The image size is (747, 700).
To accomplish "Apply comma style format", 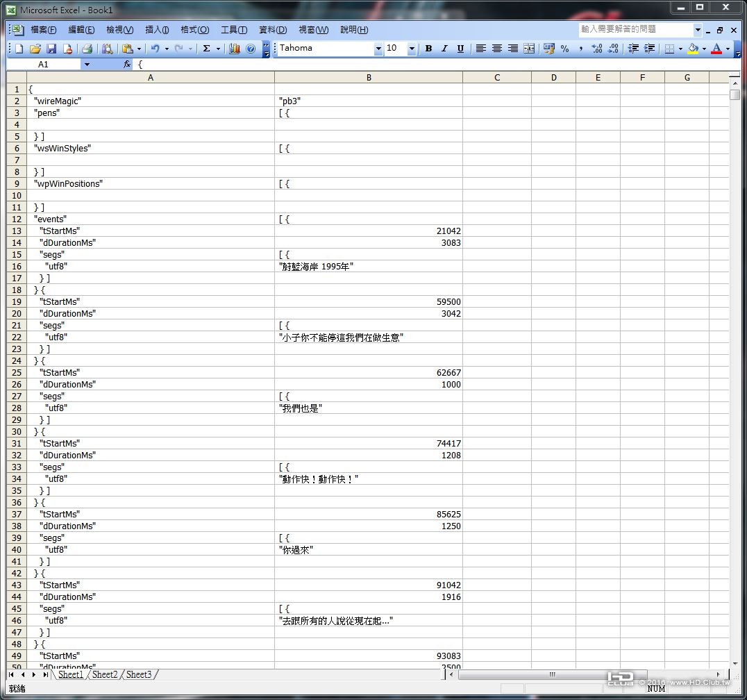I will pos(581,49).
